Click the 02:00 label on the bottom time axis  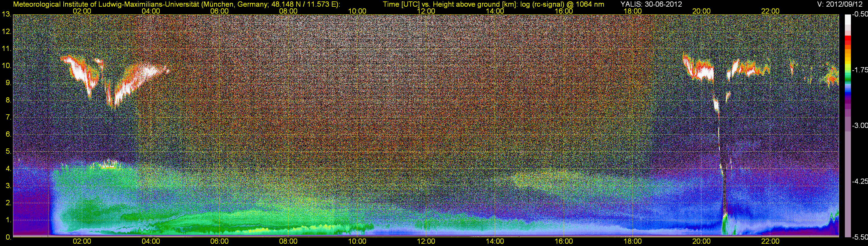coord(82,241)
